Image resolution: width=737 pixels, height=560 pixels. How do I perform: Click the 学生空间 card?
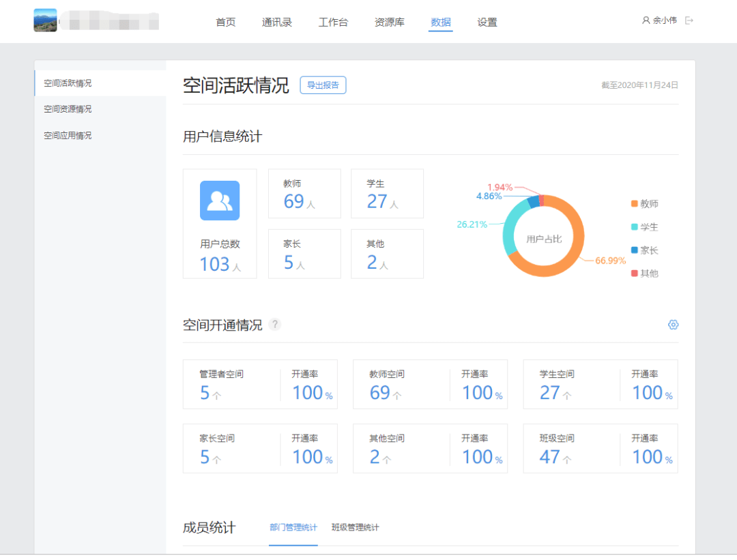[x=601, y=384]
